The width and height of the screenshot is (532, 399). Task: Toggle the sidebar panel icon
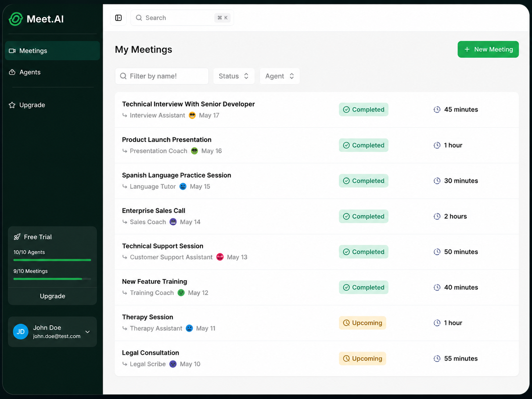click(x=118, y=18)
